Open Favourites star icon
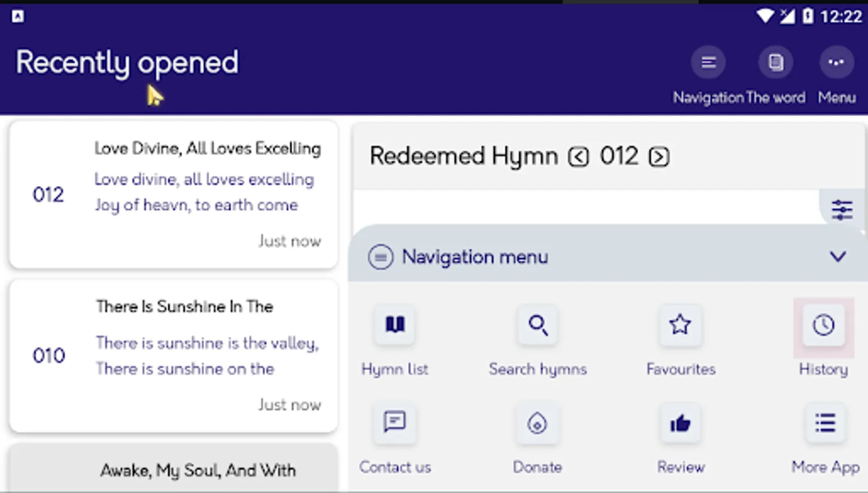The image size is (868, 493). [x=680, y=325]
